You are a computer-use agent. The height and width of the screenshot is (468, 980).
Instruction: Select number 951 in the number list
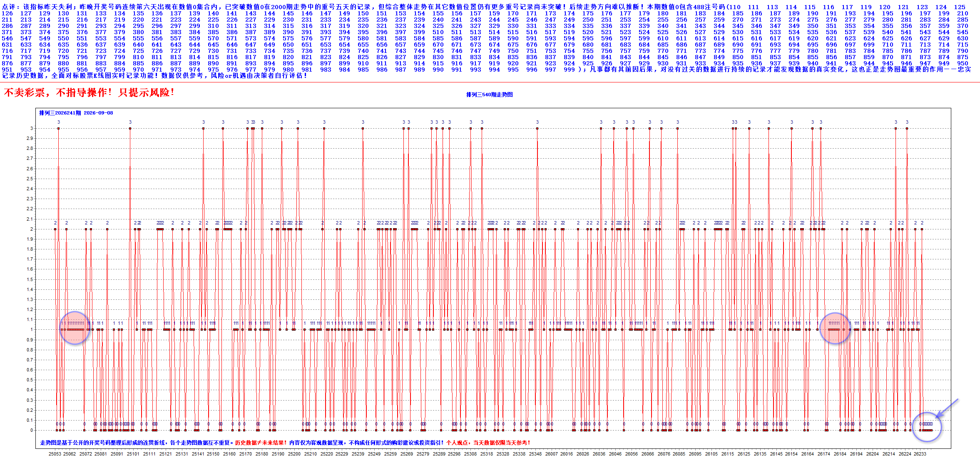pyautogui.click(x=7, y=70)
